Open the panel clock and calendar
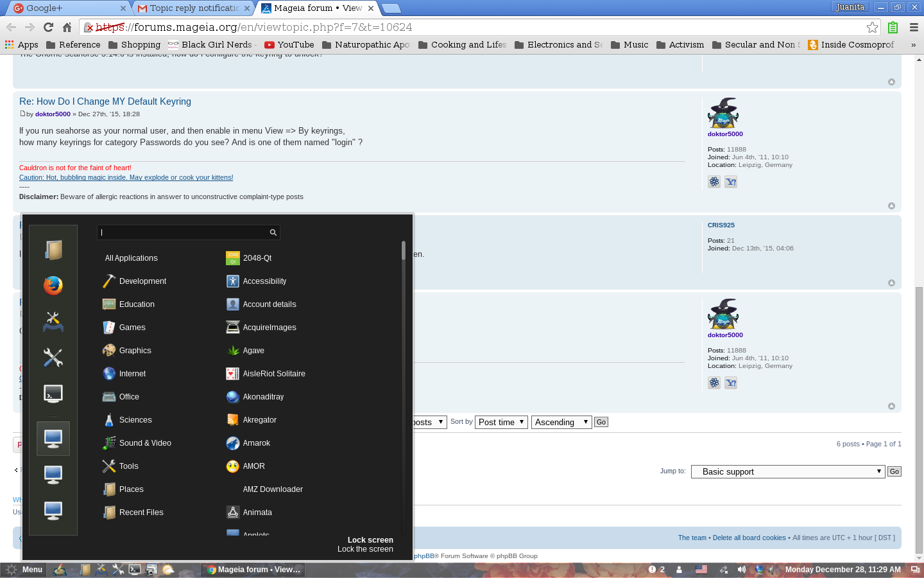Viewport: 924px width, 578px height. coord(843,570)
